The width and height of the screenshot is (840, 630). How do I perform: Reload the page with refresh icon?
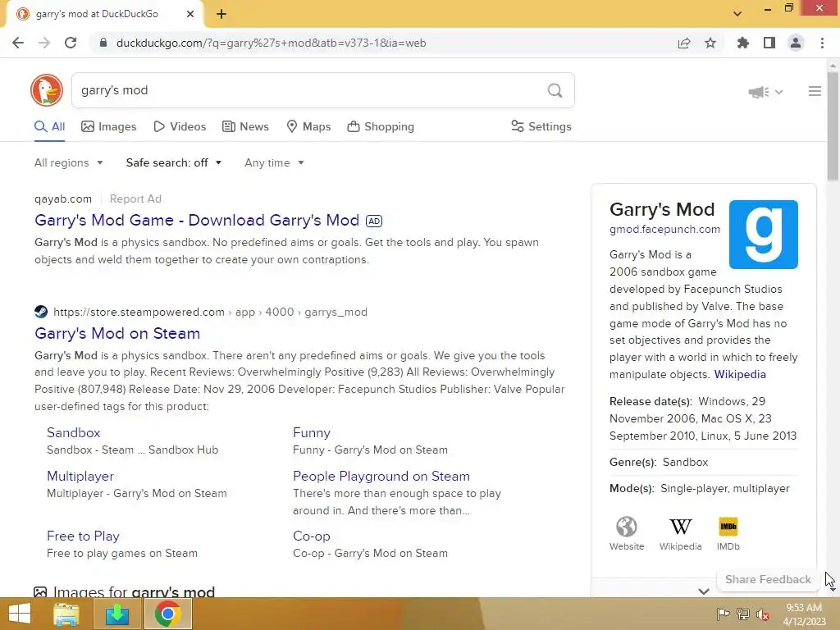[x=71, y=43]
